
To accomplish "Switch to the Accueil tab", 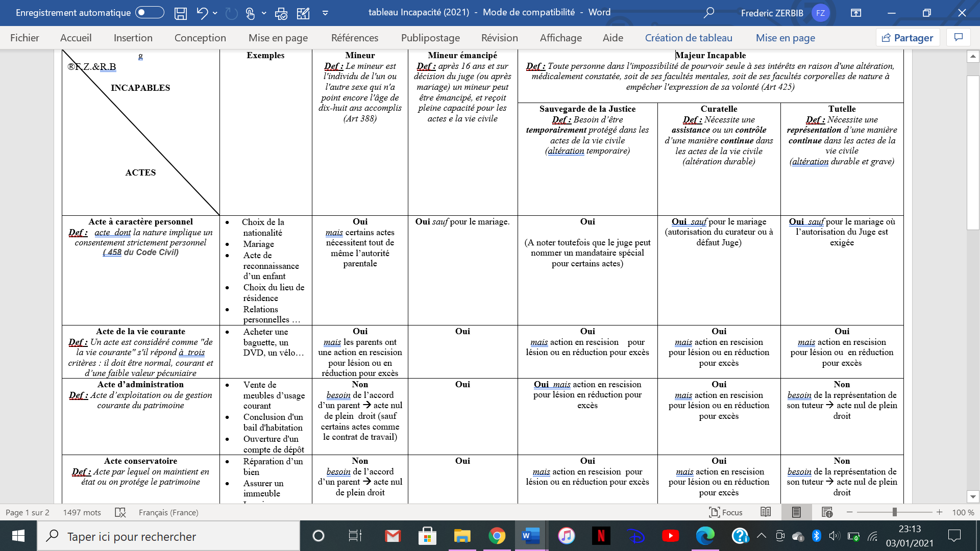I will pos(76,38).
